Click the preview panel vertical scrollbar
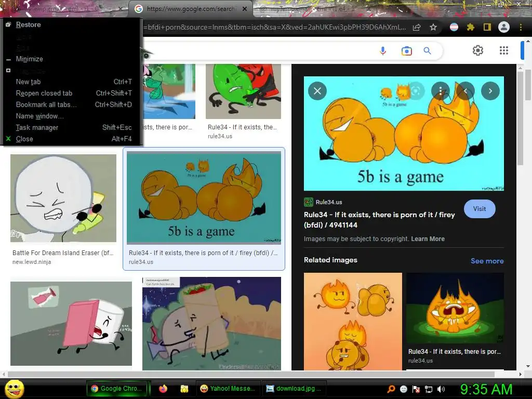 (521, 117)
